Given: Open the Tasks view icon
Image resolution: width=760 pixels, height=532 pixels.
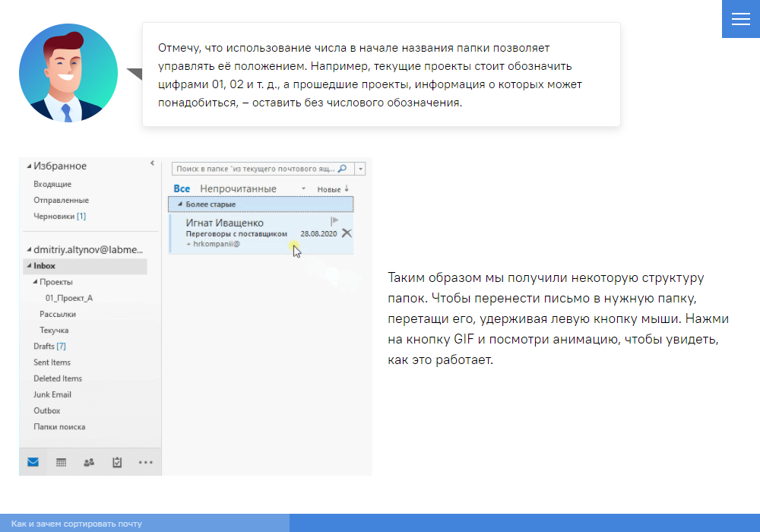Looking at the screenshot, I should pos(117,462).
